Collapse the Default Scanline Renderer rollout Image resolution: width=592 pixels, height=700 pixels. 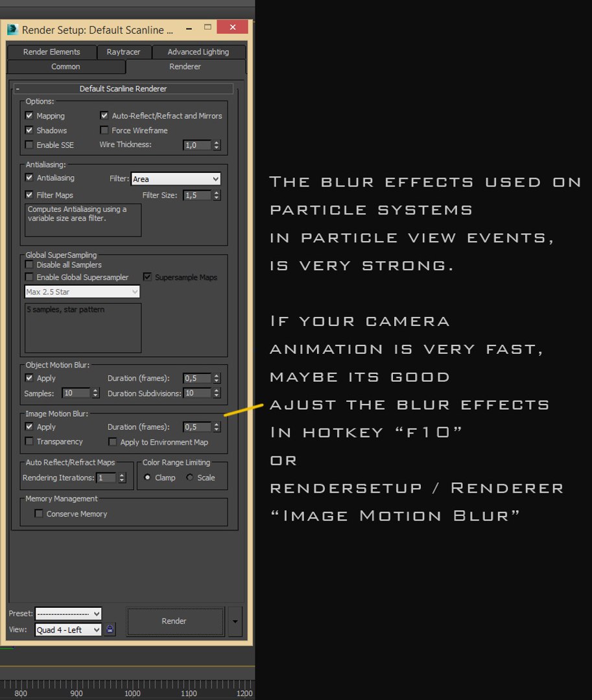(123, 88)
